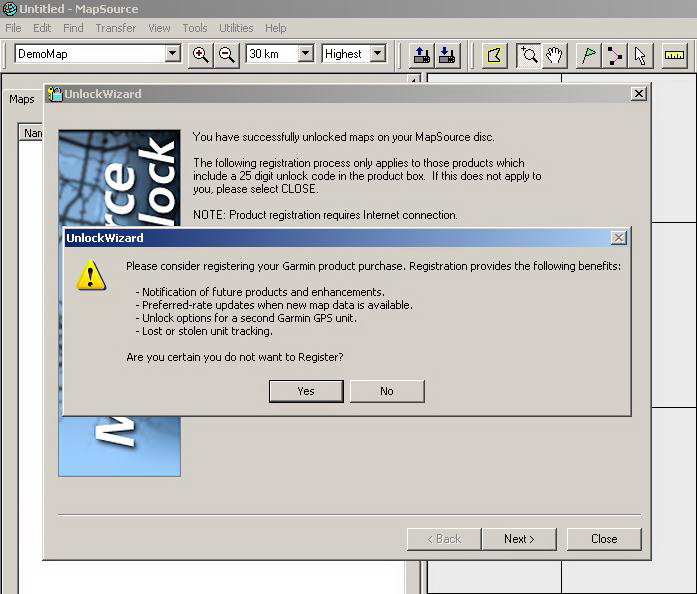Viewport: 697px width, 594px height.
Task: Click the Name column header
Action: click(x=31, y=133)
